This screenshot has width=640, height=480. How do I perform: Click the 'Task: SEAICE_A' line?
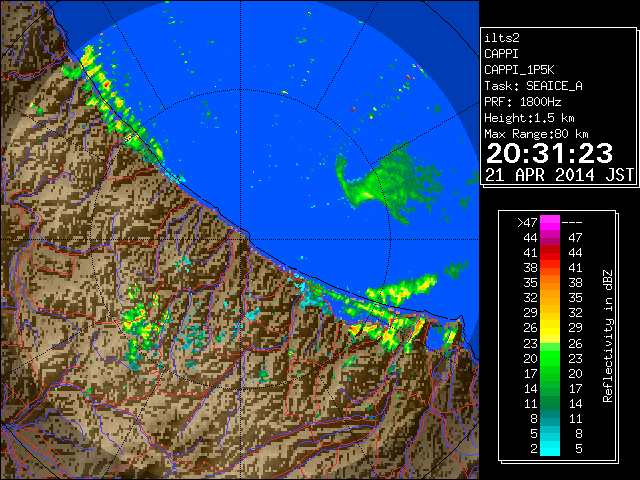pyautogui.click(x=533, y=86)
